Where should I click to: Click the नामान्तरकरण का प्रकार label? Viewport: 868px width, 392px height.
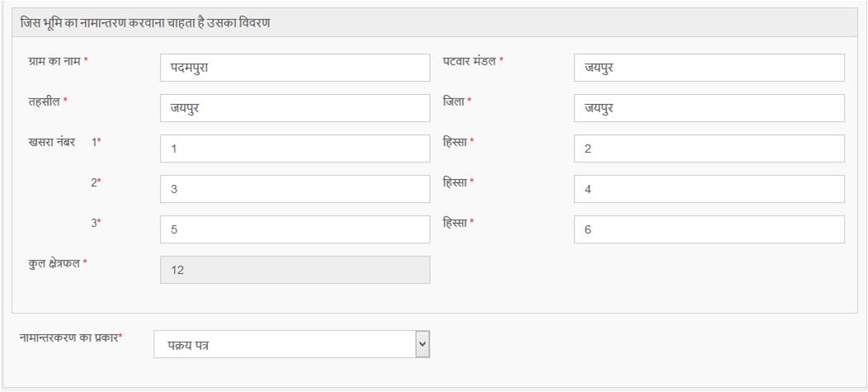tap(68, 338)
